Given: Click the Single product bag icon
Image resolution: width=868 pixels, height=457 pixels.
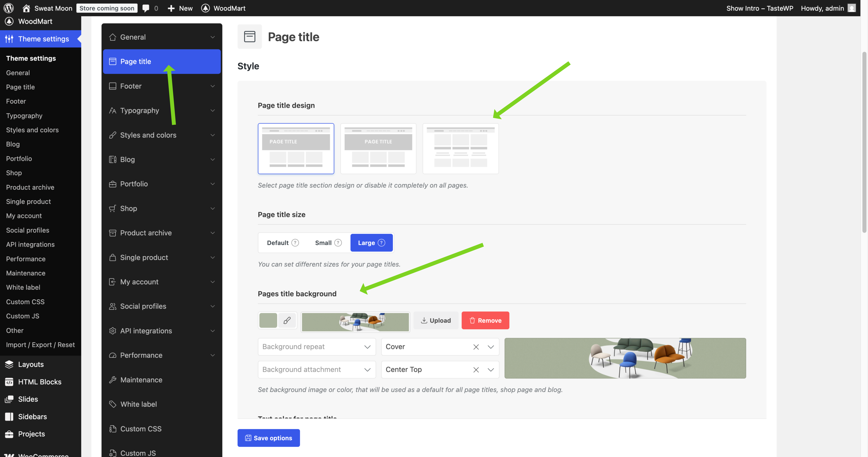Looking at the screenshot, I should (113, 257).
